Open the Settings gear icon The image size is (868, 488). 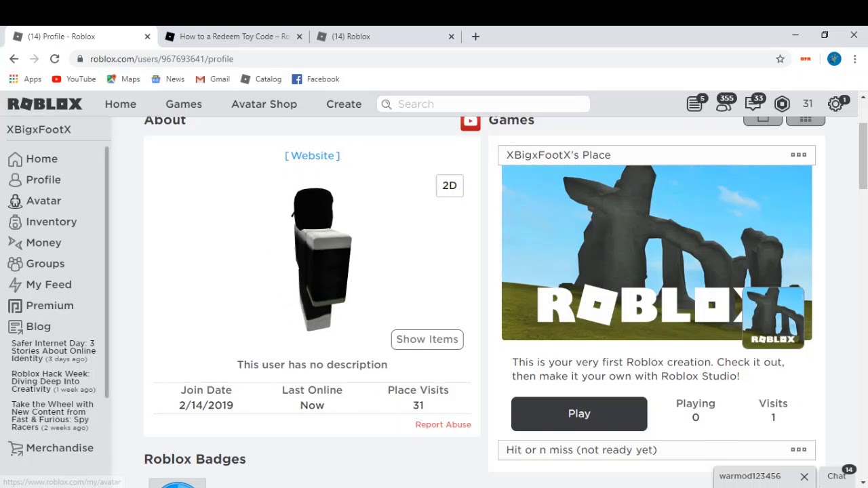click(836, 104)
